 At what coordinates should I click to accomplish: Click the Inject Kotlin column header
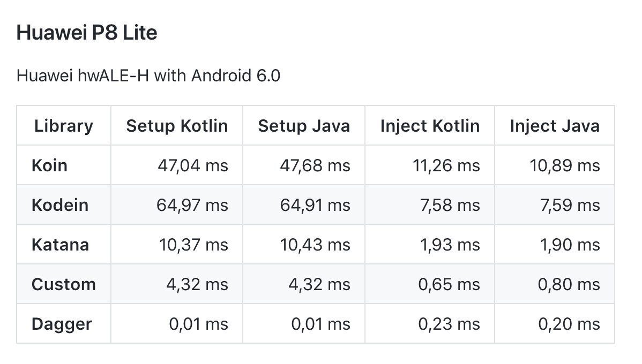[x=430, y=126]
